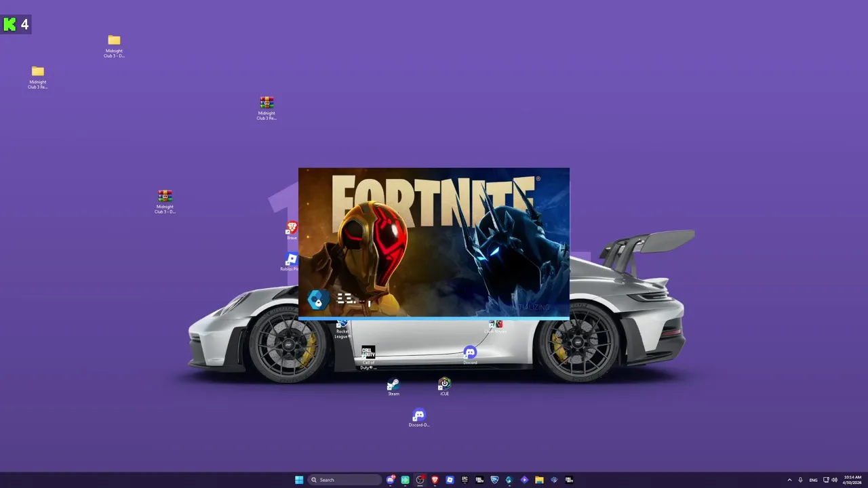Open Roblox from the taskbar
The height and width of the screenshot is (488, 868).
[450, 480]
